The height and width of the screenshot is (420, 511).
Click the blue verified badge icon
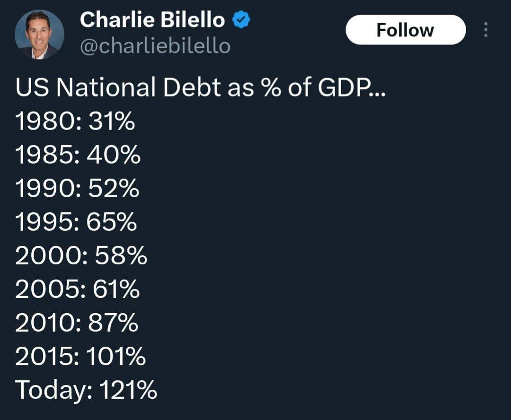coord(241,19)
